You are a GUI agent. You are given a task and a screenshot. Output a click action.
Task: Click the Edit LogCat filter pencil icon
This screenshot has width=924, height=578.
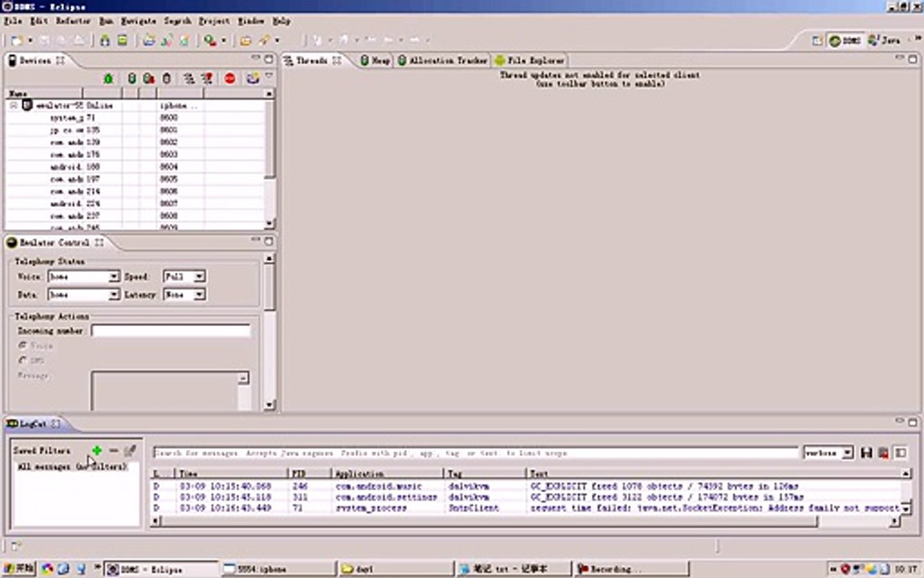click(130, 450)
